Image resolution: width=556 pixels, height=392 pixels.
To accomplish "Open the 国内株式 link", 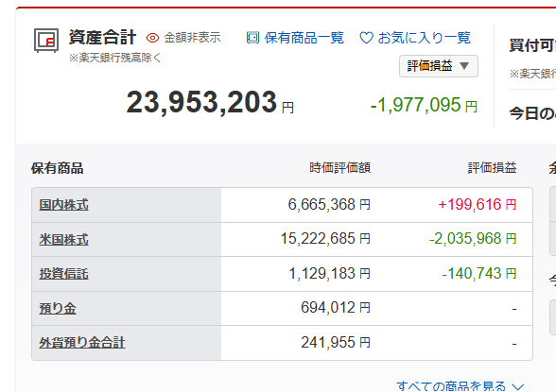I will [64, 205].
